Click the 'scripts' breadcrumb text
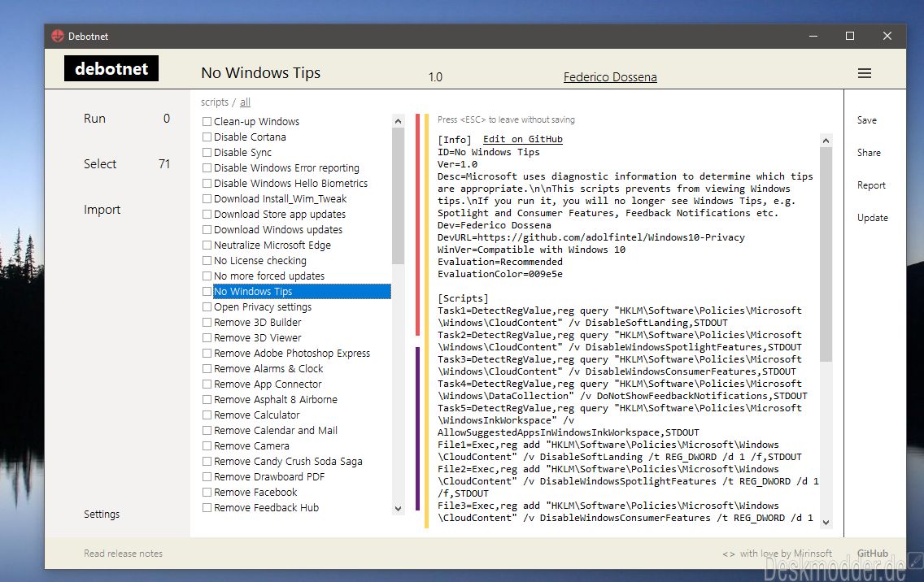Image resolution: width=924 pixels, height=582 pixels. pos(215,102)
